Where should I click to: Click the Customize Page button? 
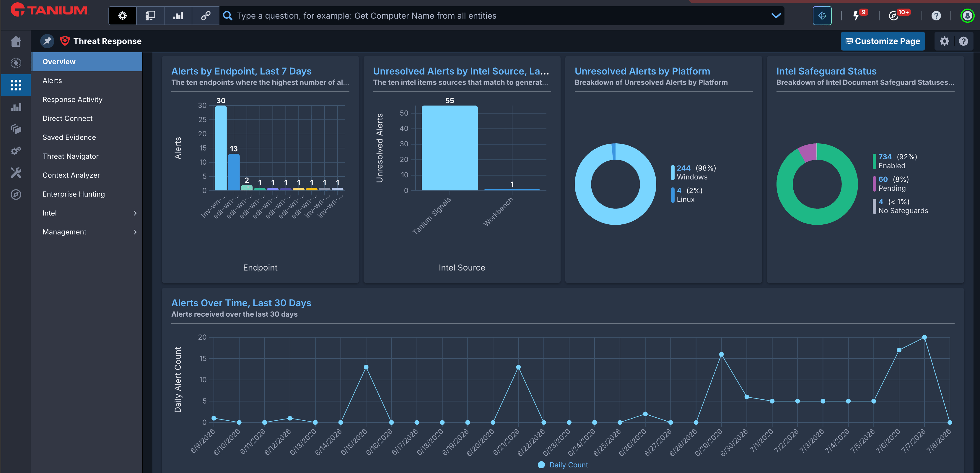pyautogui.click(x=882, y=41)
